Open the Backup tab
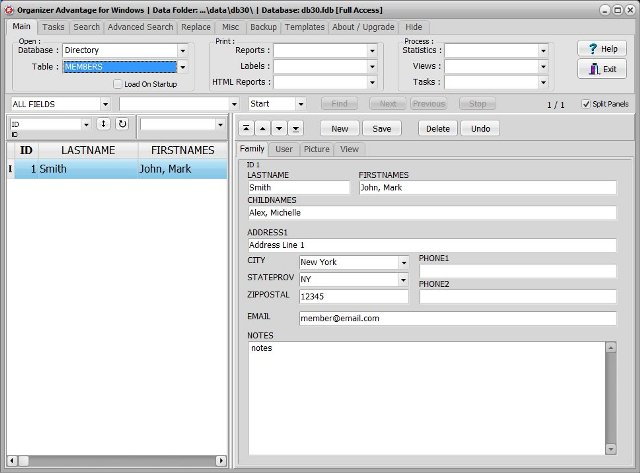The height and width of the screenshot is (473, 640). point(263,27)
